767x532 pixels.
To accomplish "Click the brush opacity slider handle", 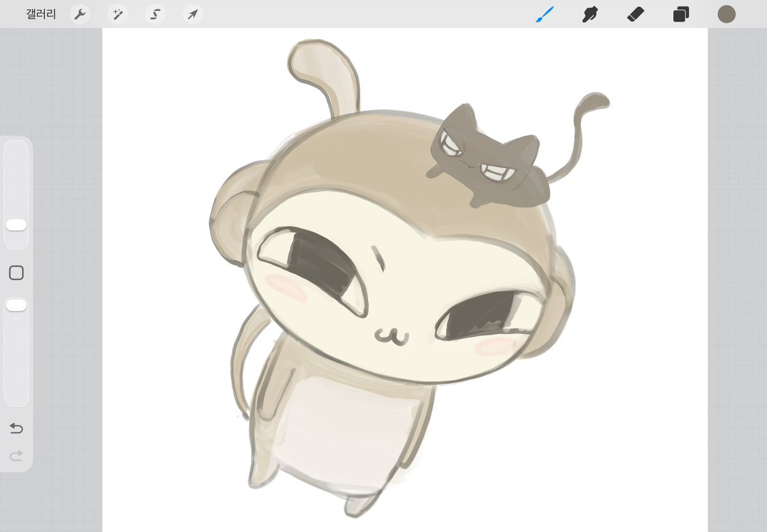I will [x=16, y=305].
